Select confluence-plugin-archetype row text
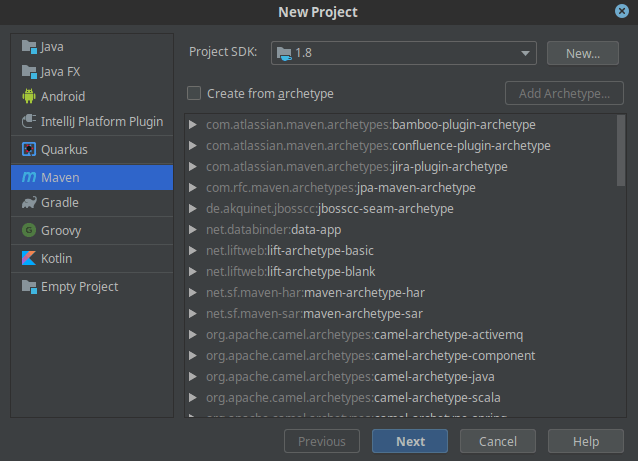 pyautogui.click(x=378, y=146)
